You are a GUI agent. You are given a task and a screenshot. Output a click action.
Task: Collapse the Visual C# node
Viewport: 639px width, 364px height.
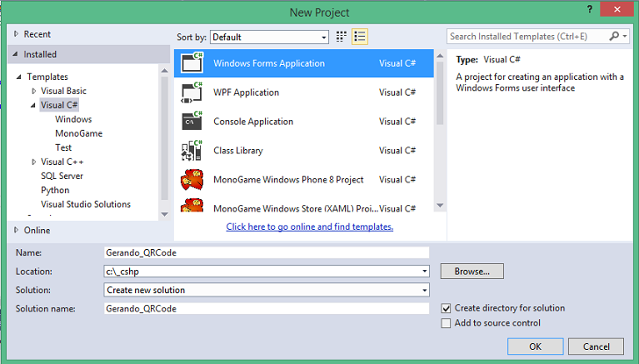33,105
